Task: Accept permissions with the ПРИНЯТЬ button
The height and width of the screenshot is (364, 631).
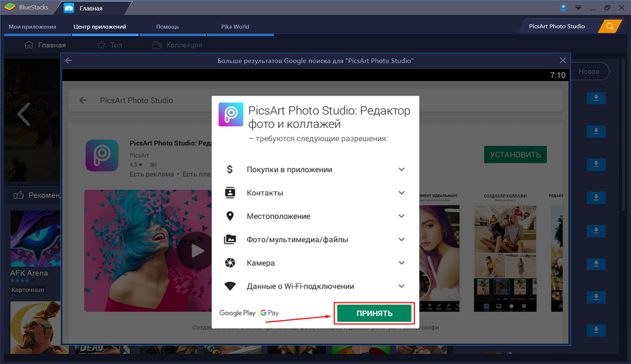Action: coord(374,314)
